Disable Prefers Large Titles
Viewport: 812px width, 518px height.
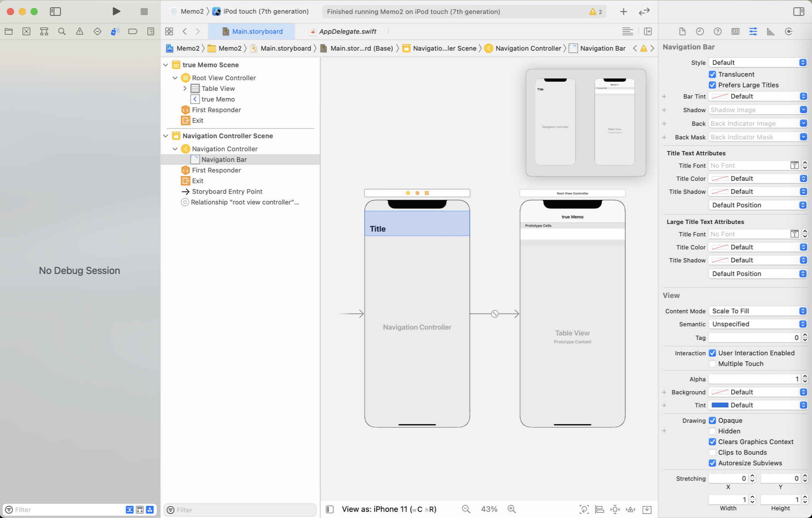712,85
